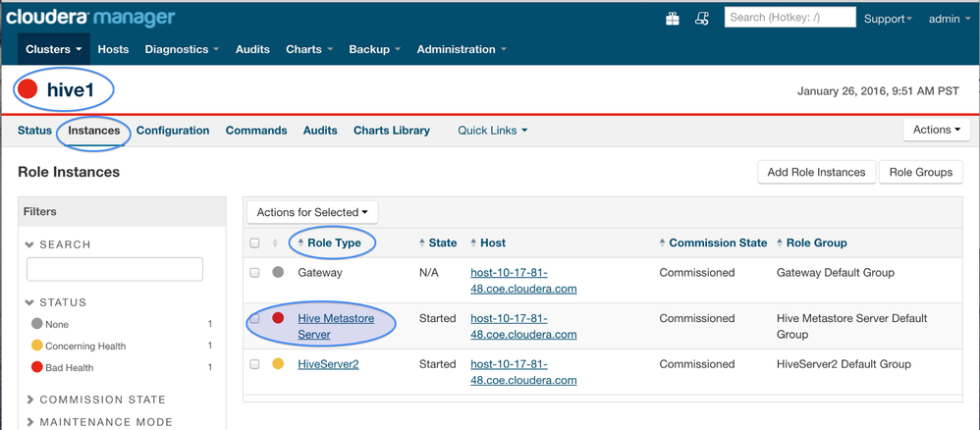Expand the Commission State filter
The width and height of the screenshot is (980, 430).
point(102,400)
